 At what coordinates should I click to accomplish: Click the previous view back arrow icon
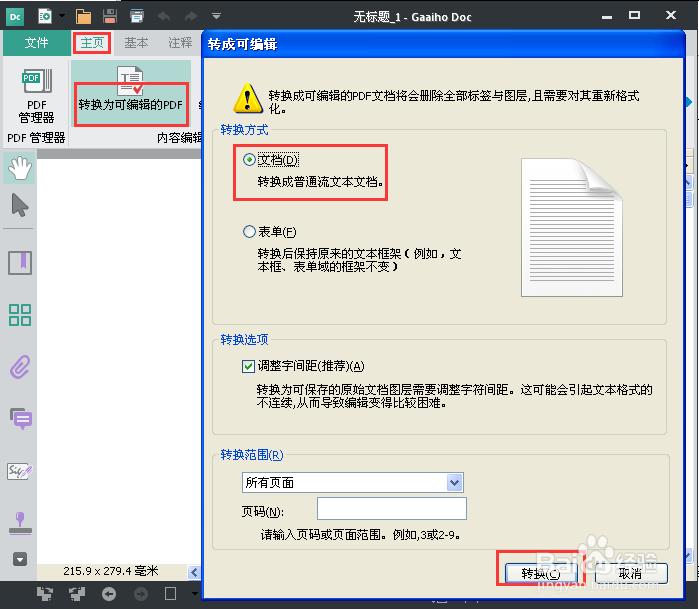[109, 594]
